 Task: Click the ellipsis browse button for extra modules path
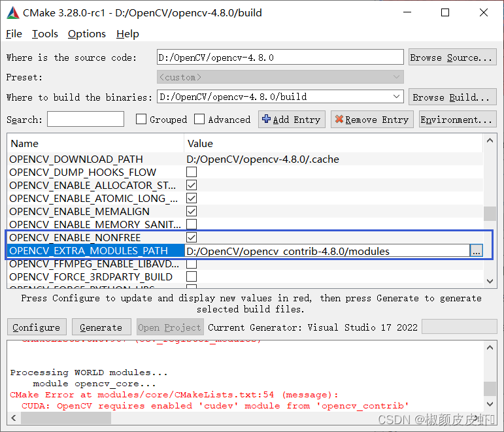[x=476, y=251]
